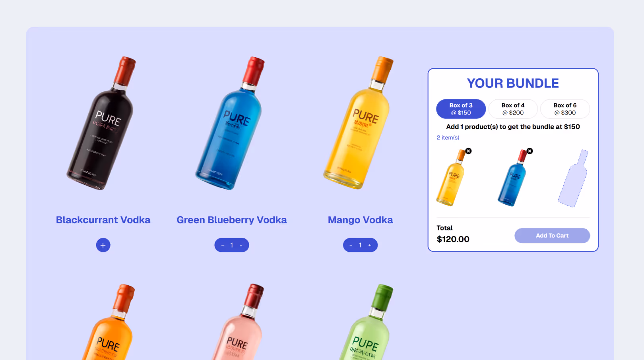The height and width of the screenshot is (360, 644).
Task: Open the Mango Vodka product title
Action: [360, 220]
